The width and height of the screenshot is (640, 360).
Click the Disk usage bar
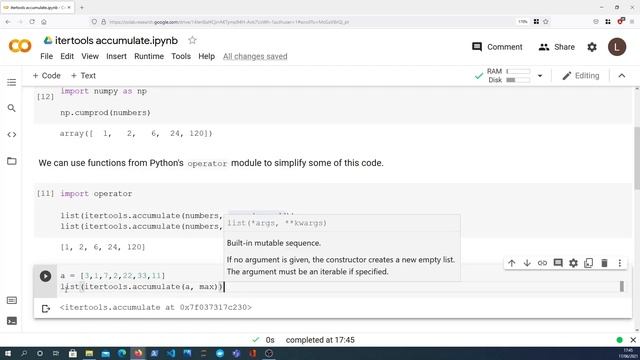(518, 80)
